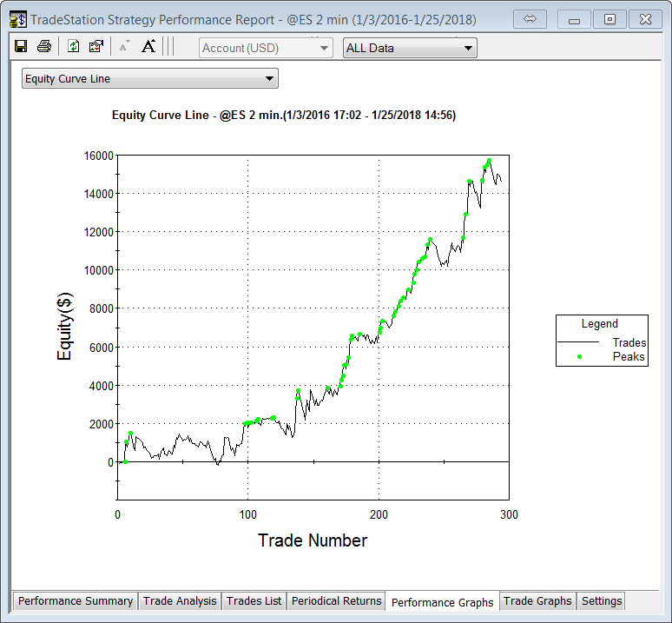
Task: Open the report properties icon
Action: (96, 47)
